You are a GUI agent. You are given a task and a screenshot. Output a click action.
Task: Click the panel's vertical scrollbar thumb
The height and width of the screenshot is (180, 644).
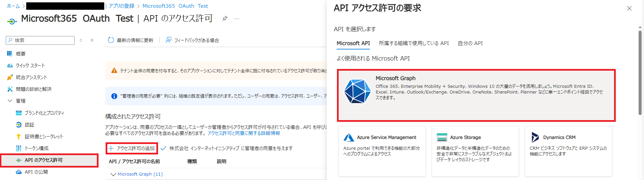640,73
